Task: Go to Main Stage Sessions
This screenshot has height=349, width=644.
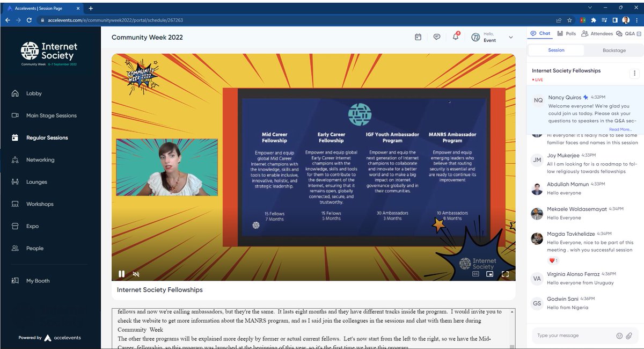Action: coord(51,115)
